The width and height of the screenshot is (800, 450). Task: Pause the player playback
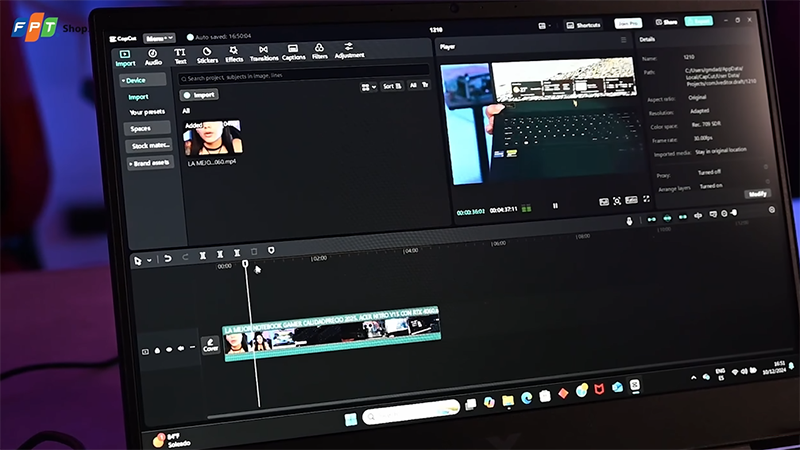pos(555,206)
